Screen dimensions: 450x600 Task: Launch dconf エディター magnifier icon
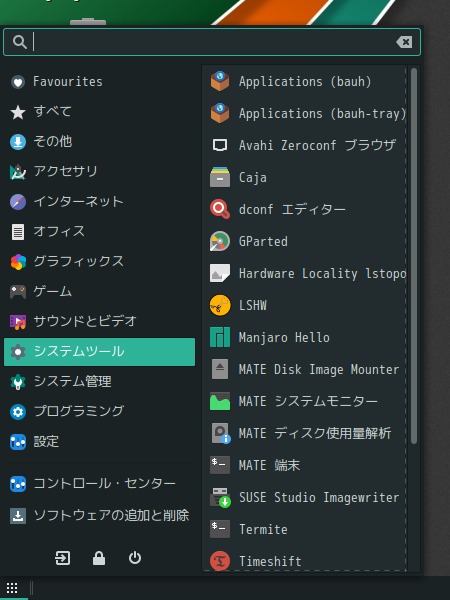(220, 209)
